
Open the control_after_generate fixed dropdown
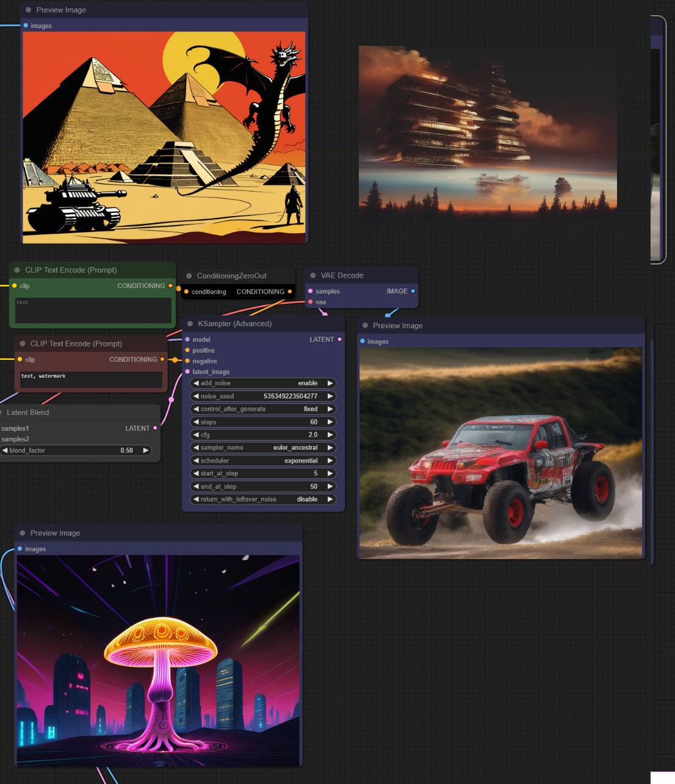[x=263, y=409]
